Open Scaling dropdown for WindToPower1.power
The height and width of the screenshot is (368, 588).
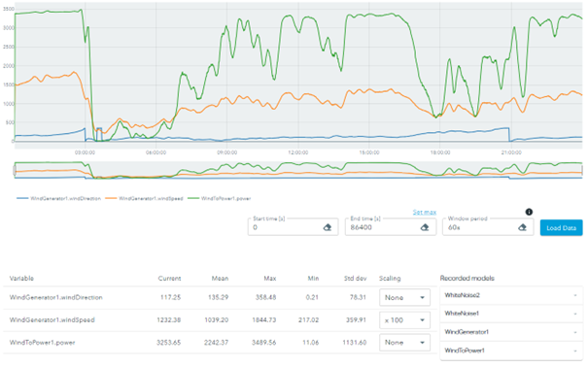[404, 343]
